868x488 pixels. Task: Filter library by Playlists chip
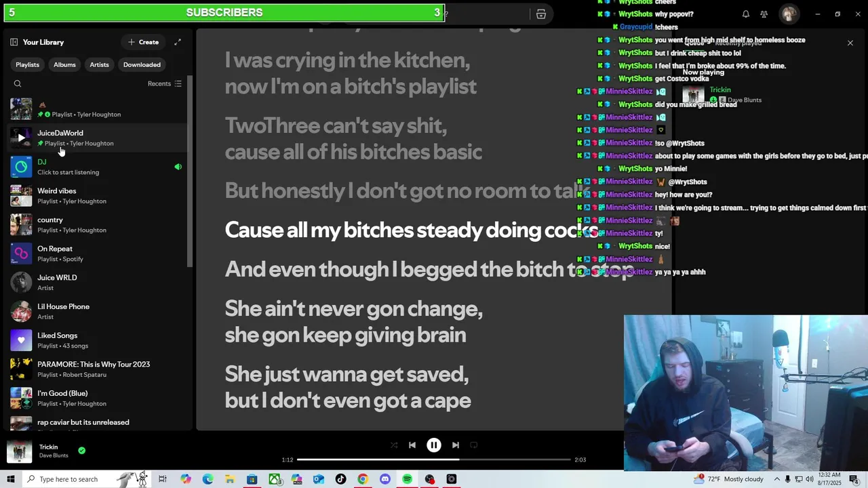(x=27, y=65)
